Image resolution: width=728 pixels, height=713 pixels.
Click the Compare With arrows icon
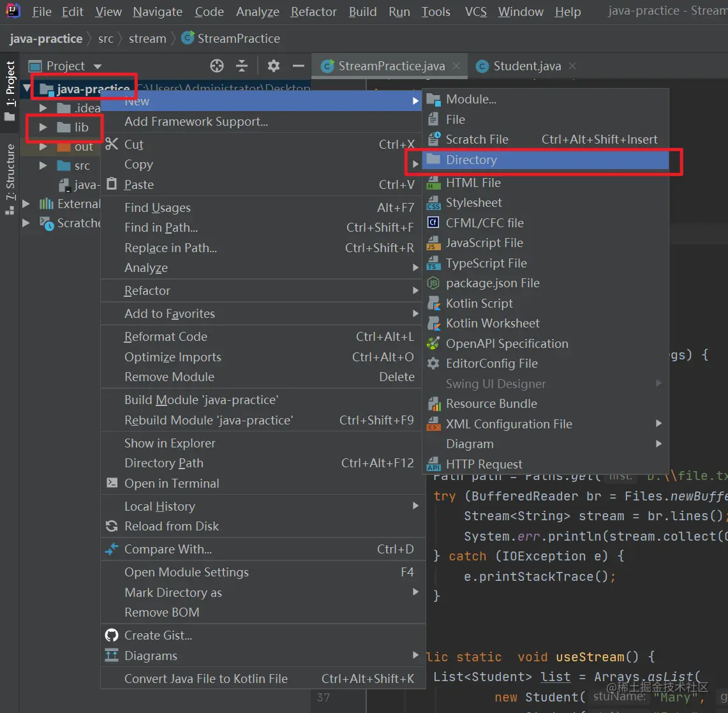112,550
